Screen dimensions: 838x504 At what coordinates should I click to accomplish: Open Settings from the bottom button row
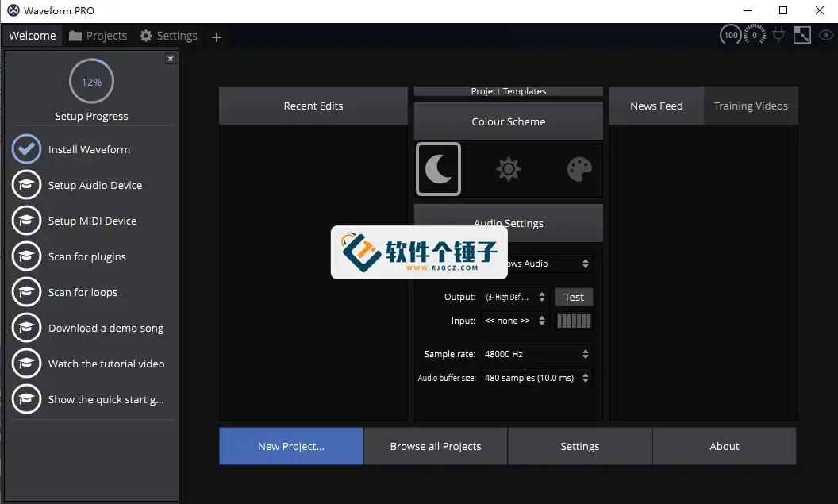pos(580,446)
